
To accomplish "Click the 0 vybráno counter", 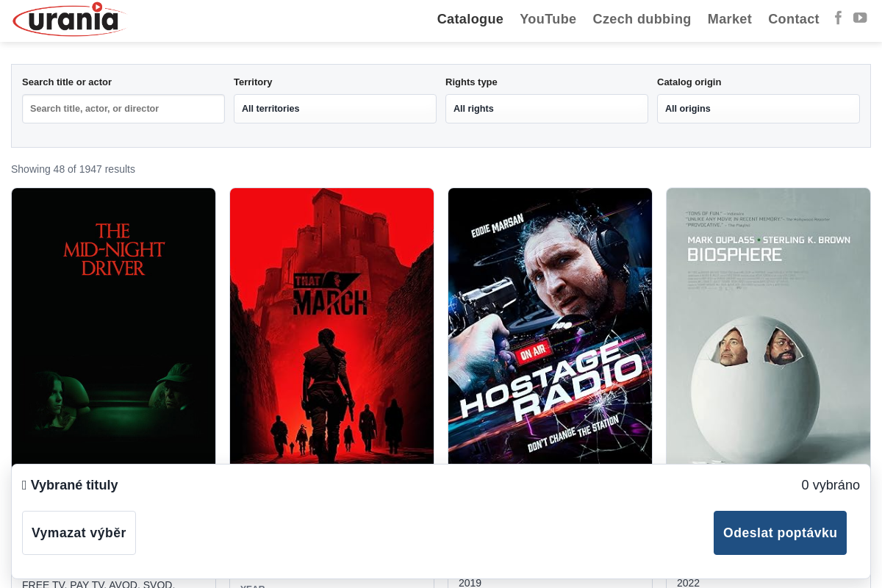I will point(831,485).
